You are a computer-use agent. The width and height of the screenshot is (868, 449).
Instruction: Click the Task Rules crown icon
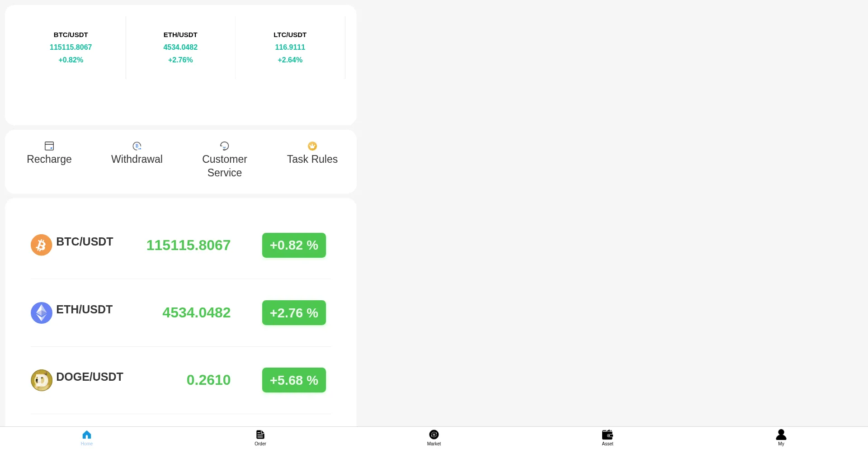point(312,146)
